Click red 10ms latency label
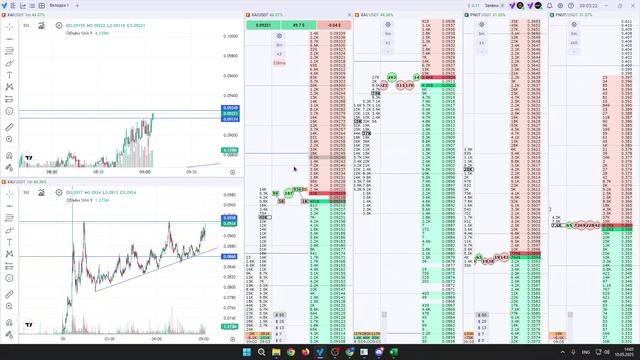This screenshot has width=640, height=360. pos(279,63)
